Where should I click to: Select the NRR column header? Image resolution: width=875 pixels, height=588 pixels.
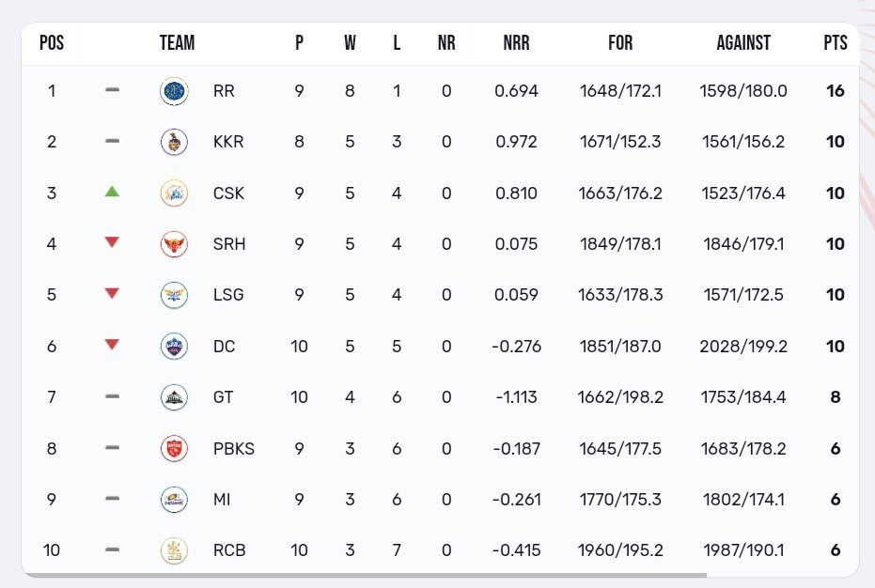coord(516,42)
